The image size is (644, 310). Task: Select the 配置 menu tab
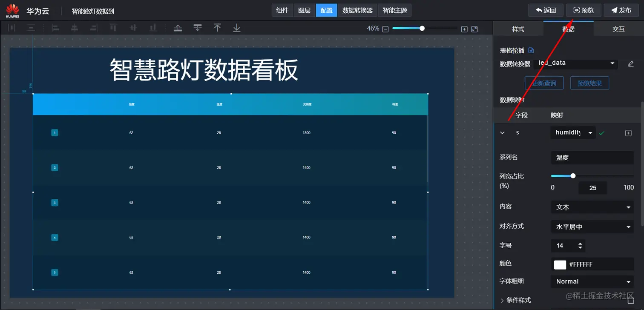pyautogui.click(x=327, y=10)
